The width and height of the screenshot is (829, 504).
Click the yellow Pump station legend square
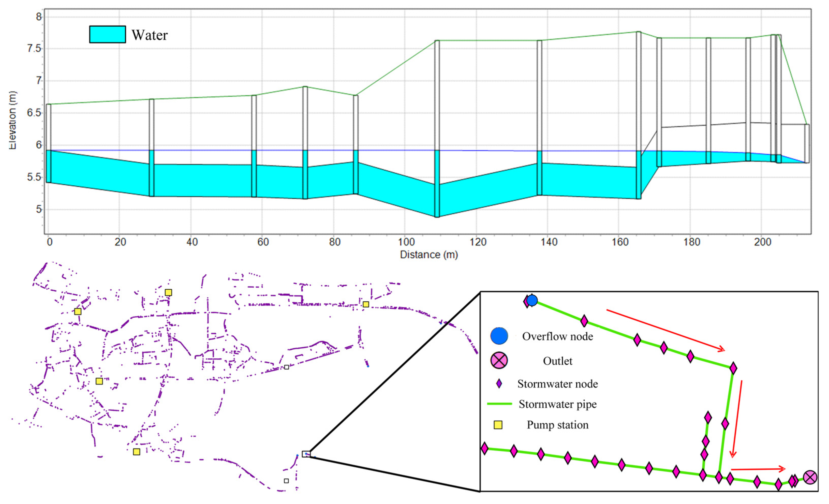(498, 425)
